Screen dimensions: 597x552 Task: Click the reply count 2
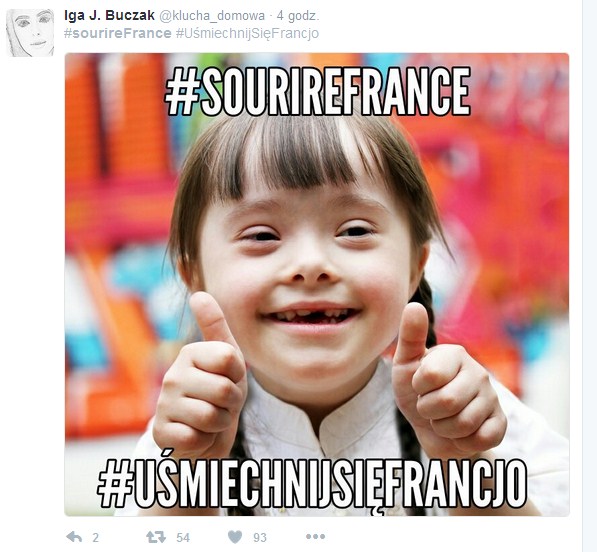tap(96, 538)
